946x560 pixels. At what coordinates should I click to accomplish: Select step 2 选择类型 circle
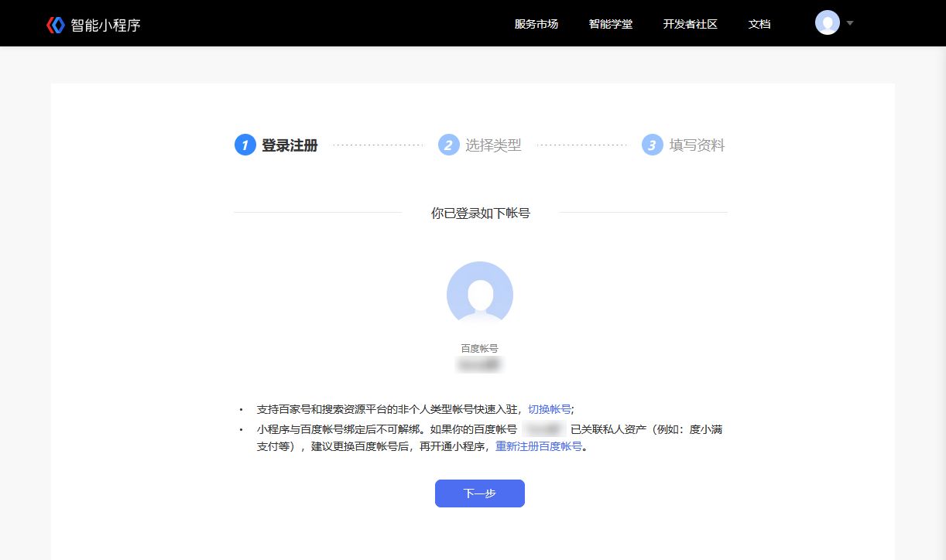pyautogui.click(x=448, y=145)
